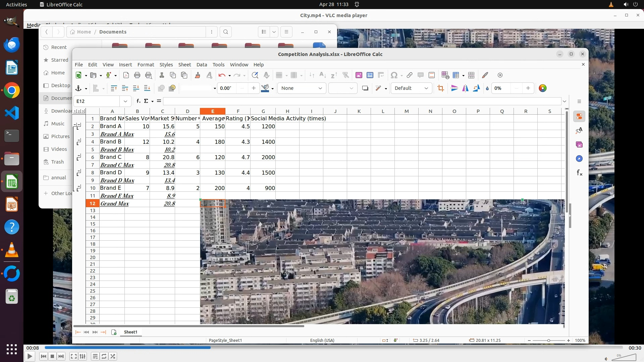Click the Bring to Front icon
Viewport: 644px width, 362px height.
[x=114, y=88]
